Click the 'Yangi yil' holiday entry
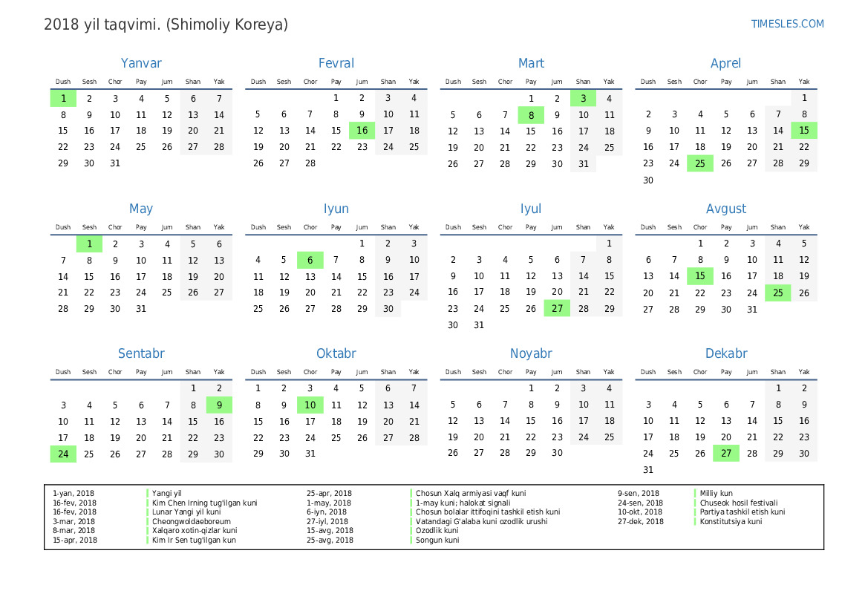This screenshot has width=868, height=614. coord(166,493)
